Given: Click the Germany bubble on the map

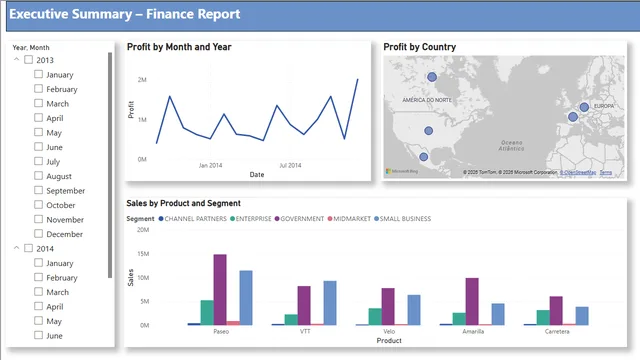Looking at the screenshot, I should (x=584, y=107).
